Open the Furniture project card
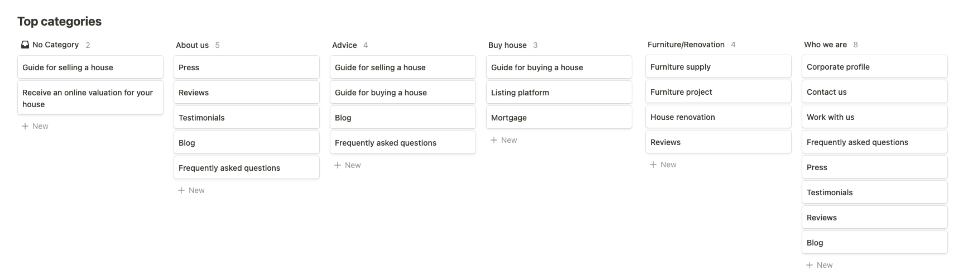 click(x=719, y=92)
